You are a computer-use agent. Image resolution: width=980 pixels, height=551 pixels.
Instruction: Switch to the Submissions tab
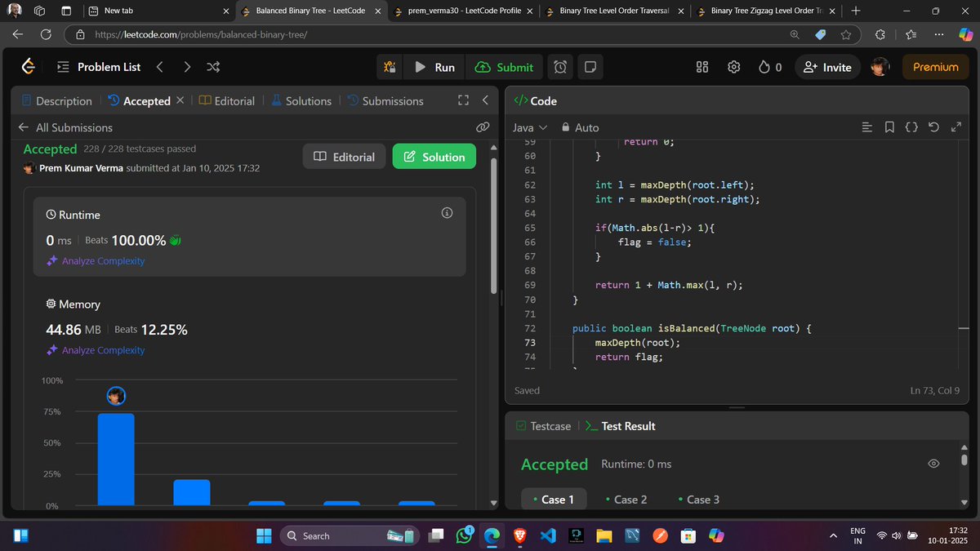coord(385,100)
